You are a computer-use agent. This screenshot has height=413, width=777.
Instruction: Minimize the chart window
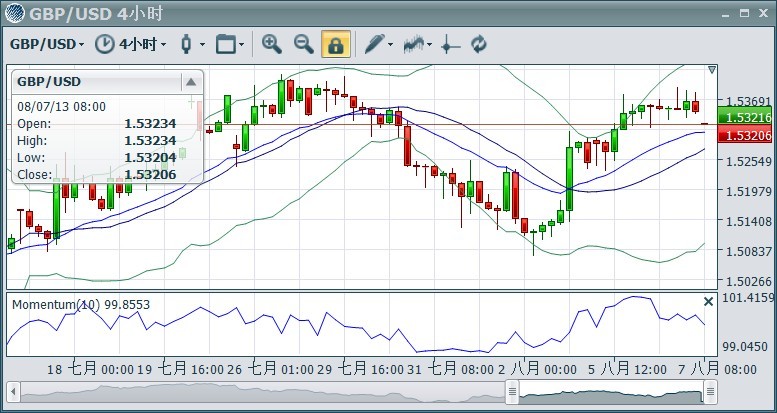click(x=726, y=15)
